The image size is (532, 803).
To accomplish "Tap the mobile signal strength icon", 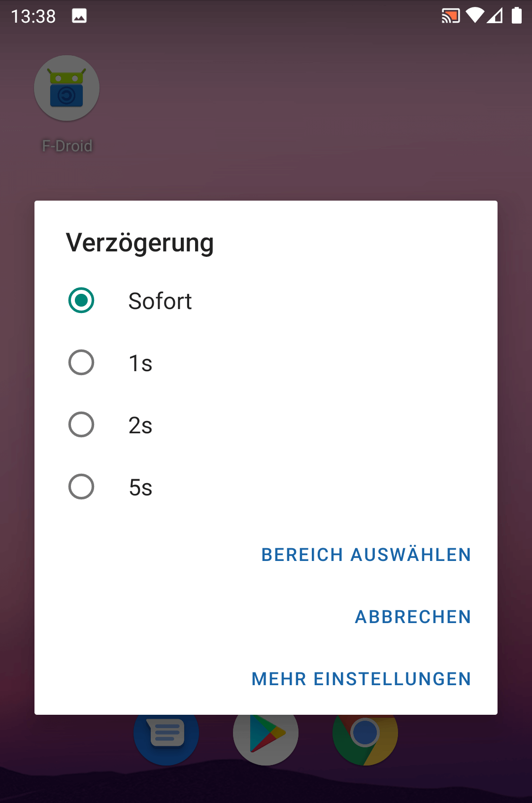I will [x=495, y=16].
